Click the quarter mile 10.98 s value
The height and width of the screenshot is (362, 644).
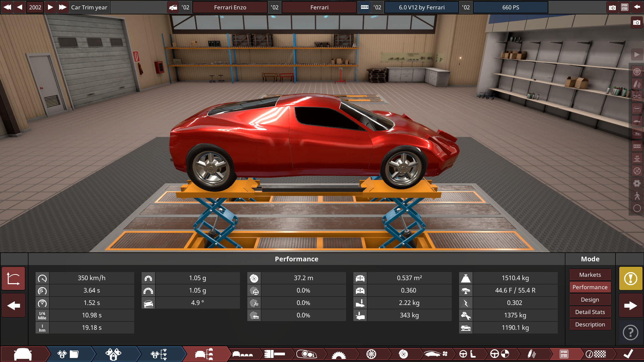click(92, 315)
